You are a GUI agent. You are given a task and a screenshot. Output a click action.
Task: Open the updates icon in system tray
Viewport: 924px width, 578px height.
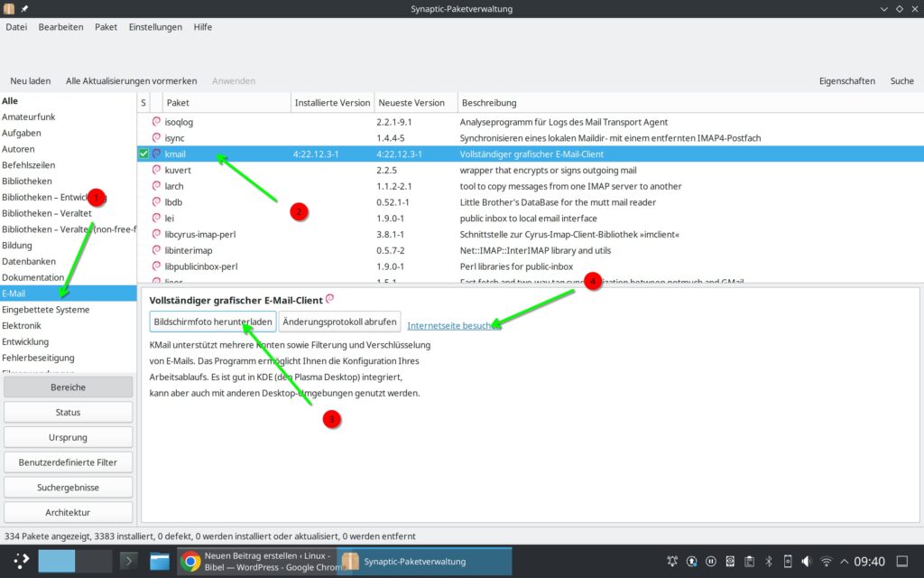pyautogui.click(x=692, y=561)
